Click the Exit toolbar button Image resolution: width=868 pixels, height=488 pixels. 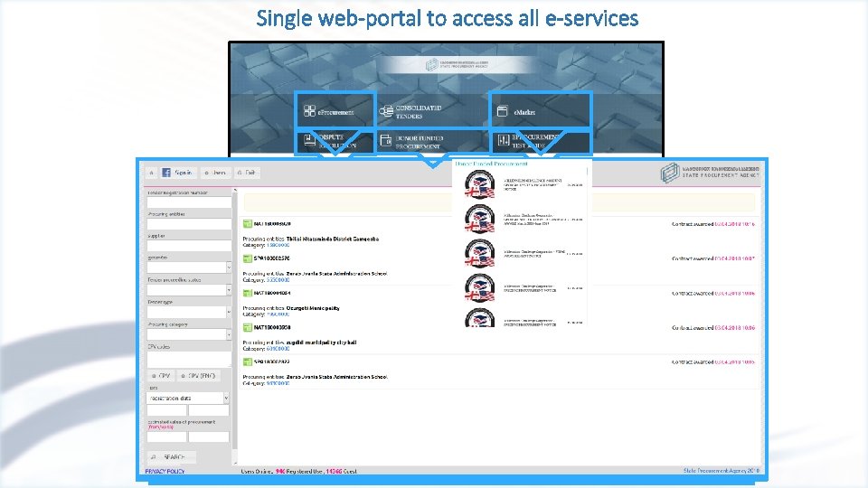point(246,173)
